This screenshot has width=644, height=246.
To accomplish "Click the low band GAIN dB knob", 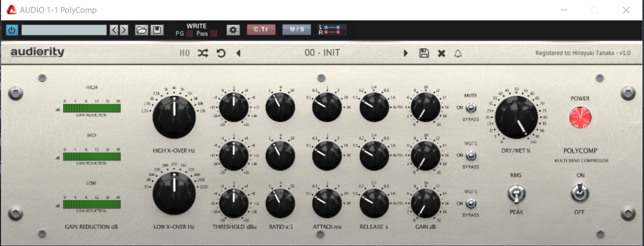I will point(426,203).
